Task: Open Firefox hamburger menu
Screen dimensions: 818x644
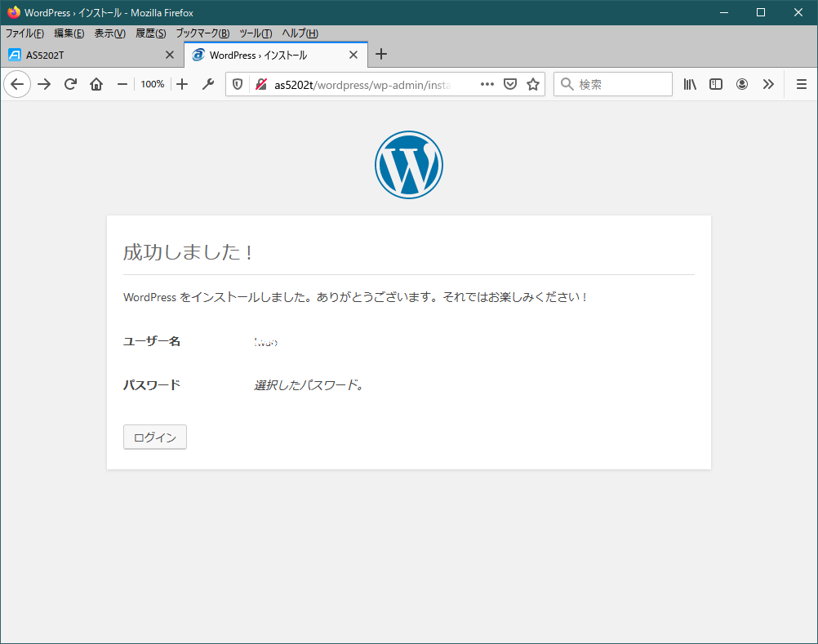Action: coord(802,84)
